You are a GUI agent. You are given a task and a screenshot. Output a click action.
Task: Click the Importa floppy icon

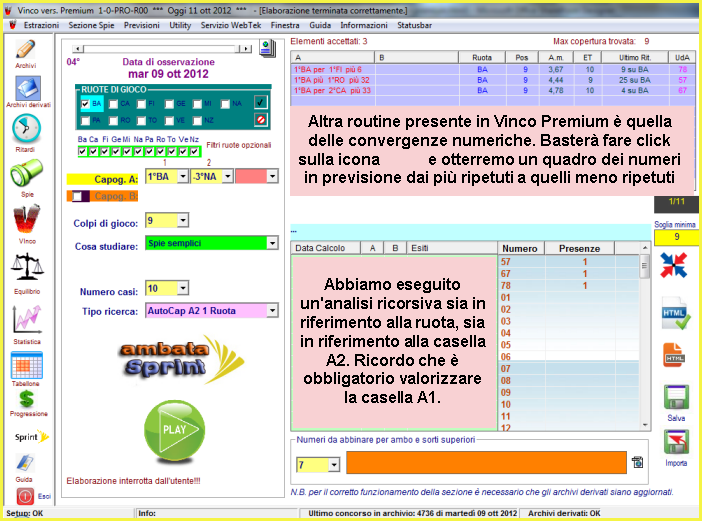tap(676, 443)
